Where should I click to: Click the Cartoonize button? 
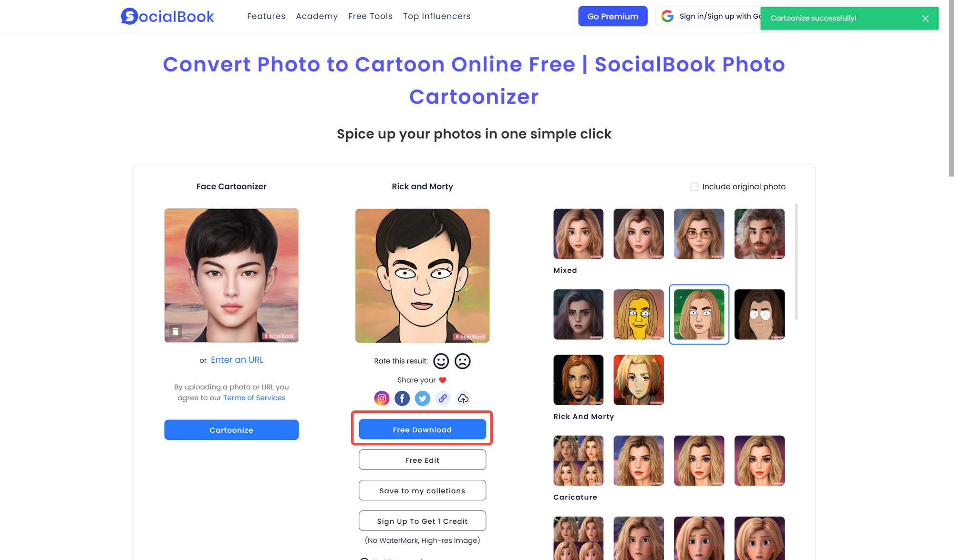tap(231, 429)
